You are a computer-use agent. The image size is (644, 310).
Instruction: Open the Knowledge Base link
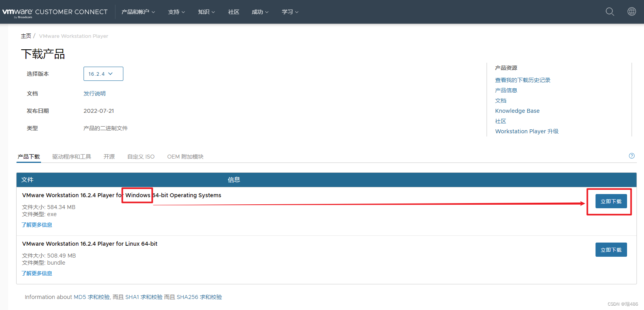click(517, 111)
